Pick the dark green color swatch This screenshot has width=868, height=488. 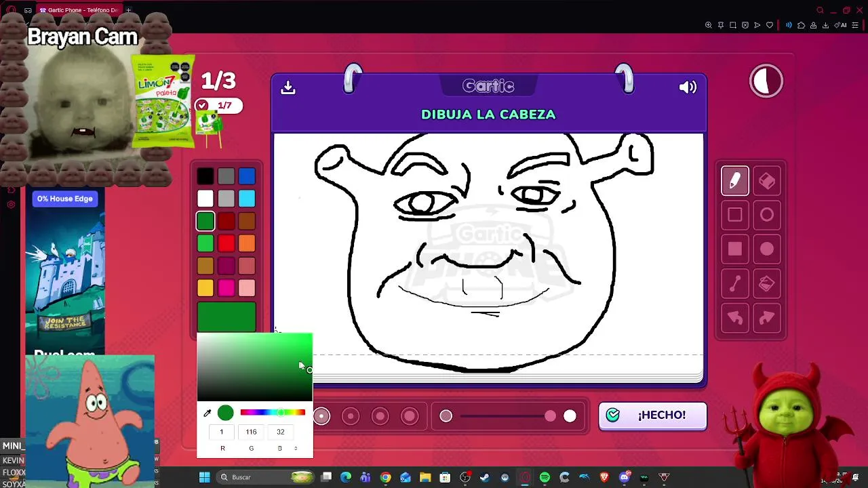tap(205, 221)
